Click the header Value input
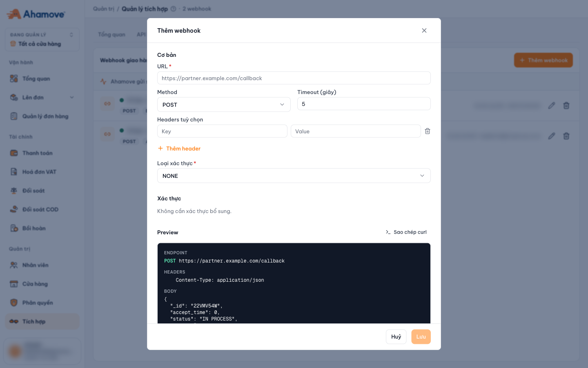This screenshot has width=588, height=368. (356, 131)
